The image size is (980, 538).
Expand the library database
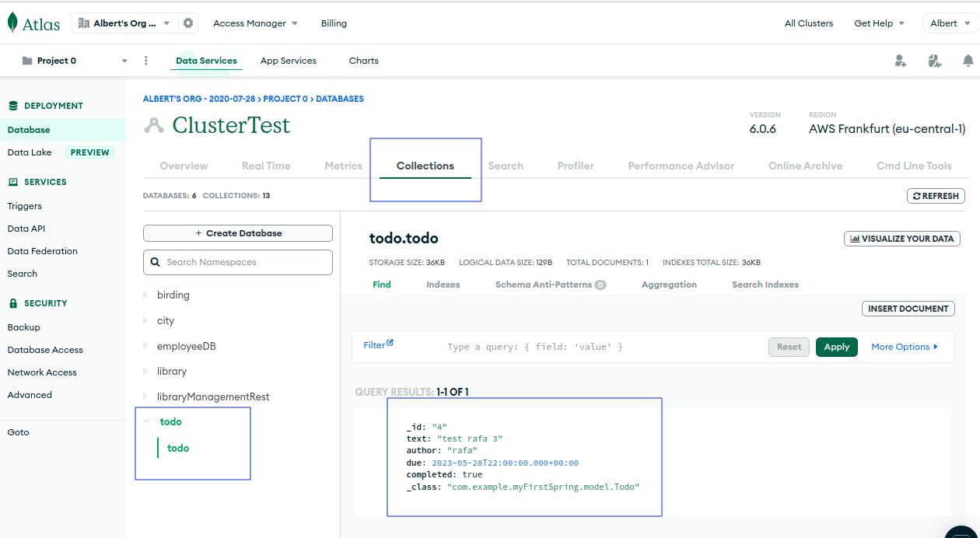click(x=145, y=371)
